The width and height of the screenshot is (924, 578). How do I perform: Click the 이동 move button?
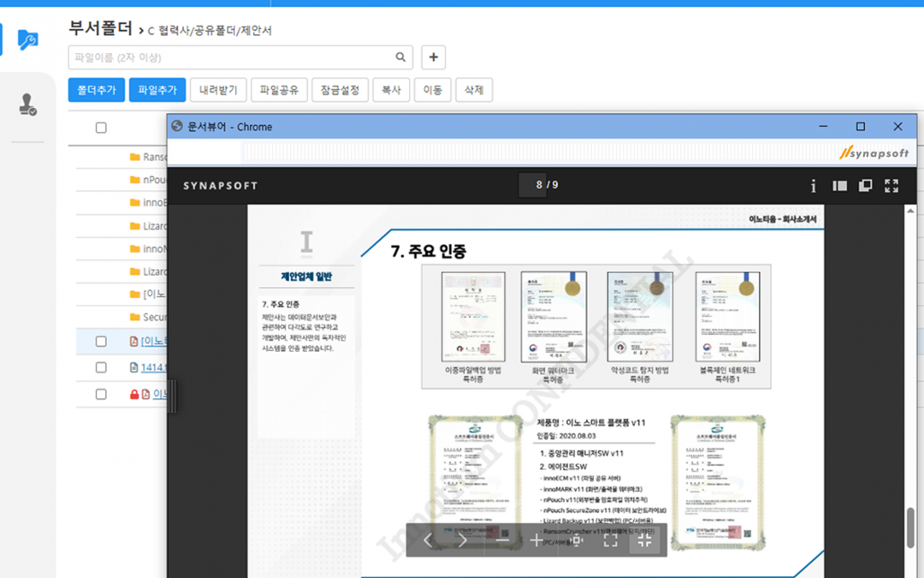point(433,90)
